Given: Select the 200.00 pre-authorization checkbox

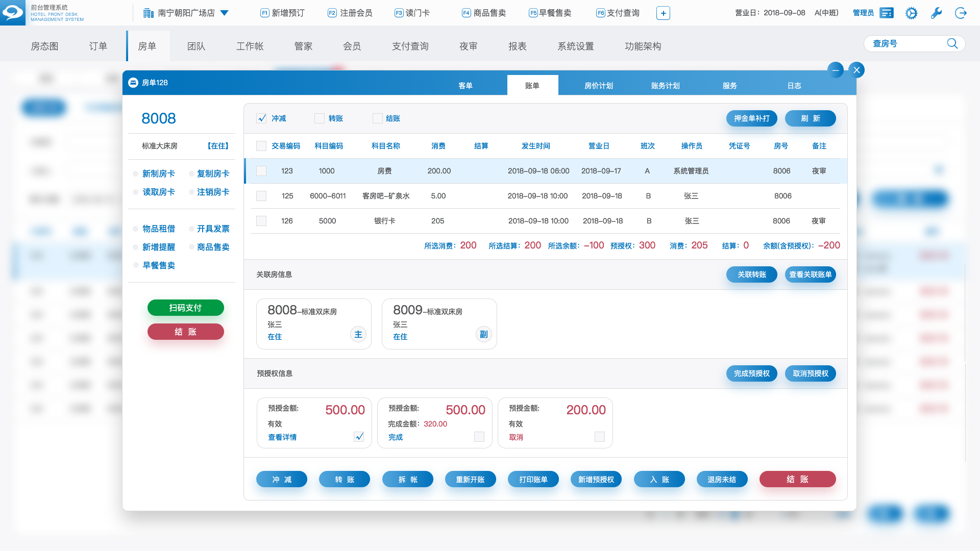Looking at the screenshot, I should [600, 437].
